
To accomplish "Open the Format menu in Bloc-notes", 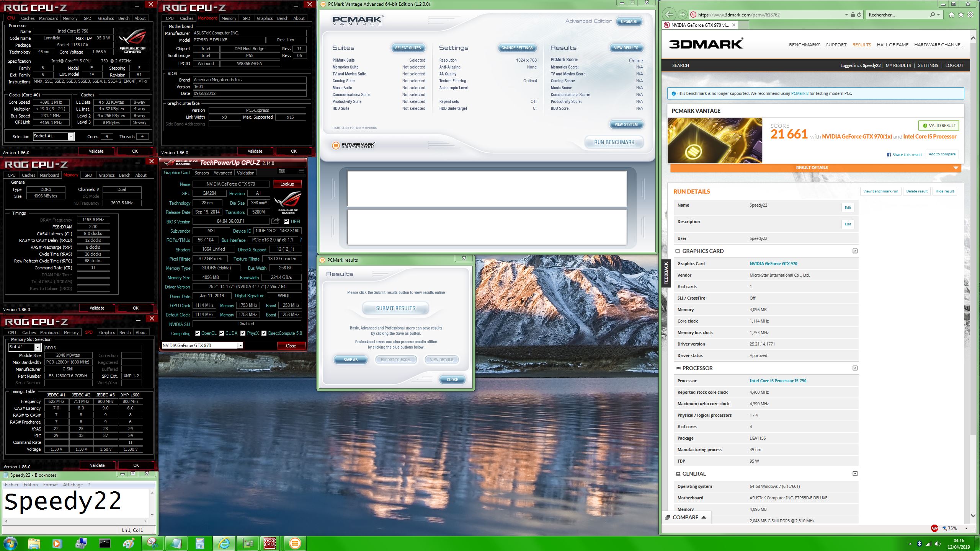I will (51, 485).
